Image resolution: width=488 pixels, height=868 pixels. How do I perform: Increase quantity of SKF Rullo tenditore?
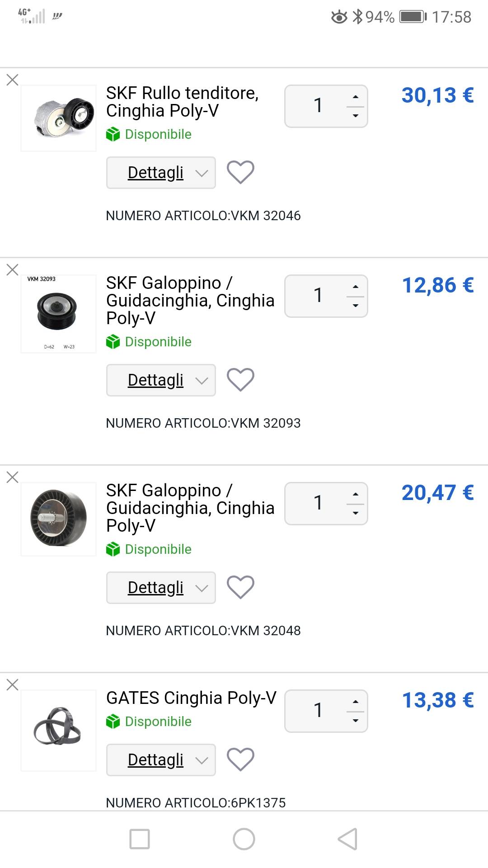(356, 97)
